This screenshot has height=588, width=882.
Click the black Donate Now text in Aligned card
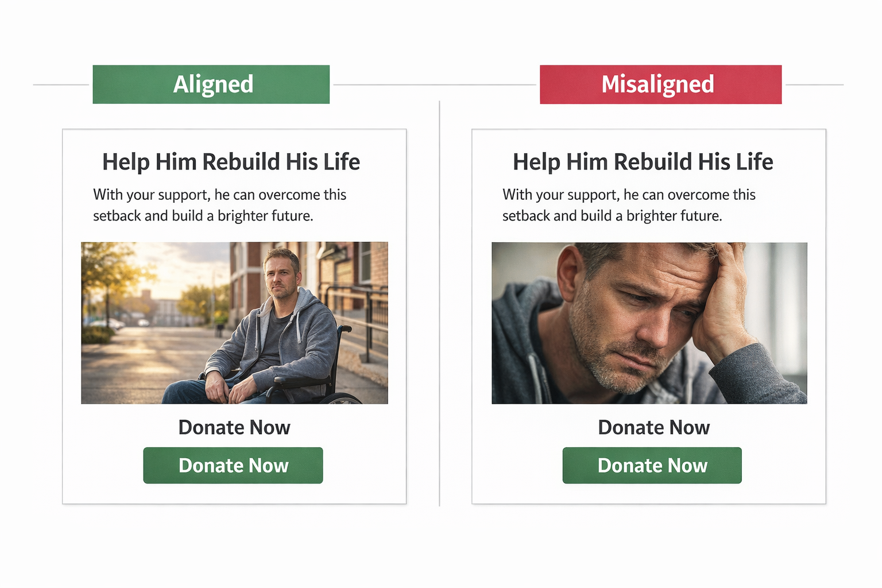(x=234, y=427)
